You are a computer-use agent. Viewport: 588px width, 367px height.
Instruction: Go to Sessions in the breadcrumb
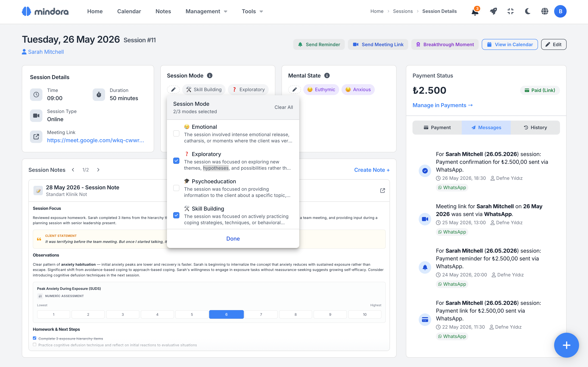403,11
